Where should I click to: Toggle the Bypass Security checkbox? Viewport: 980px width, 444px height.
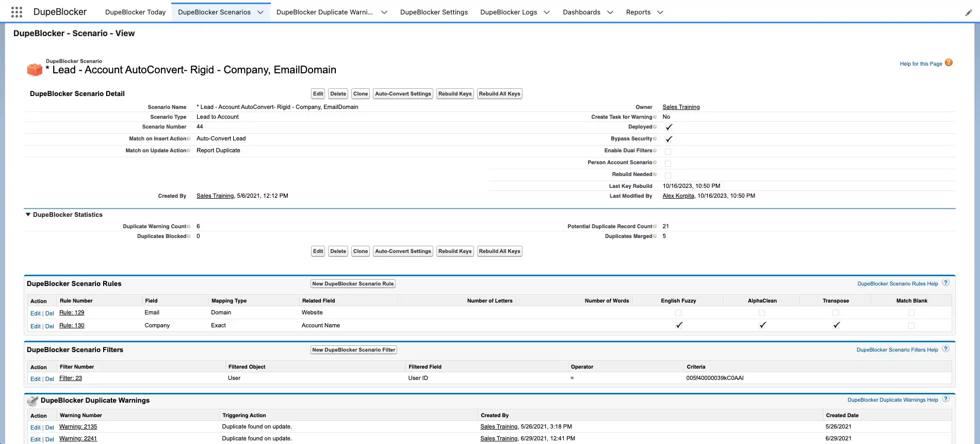point(668,139)
